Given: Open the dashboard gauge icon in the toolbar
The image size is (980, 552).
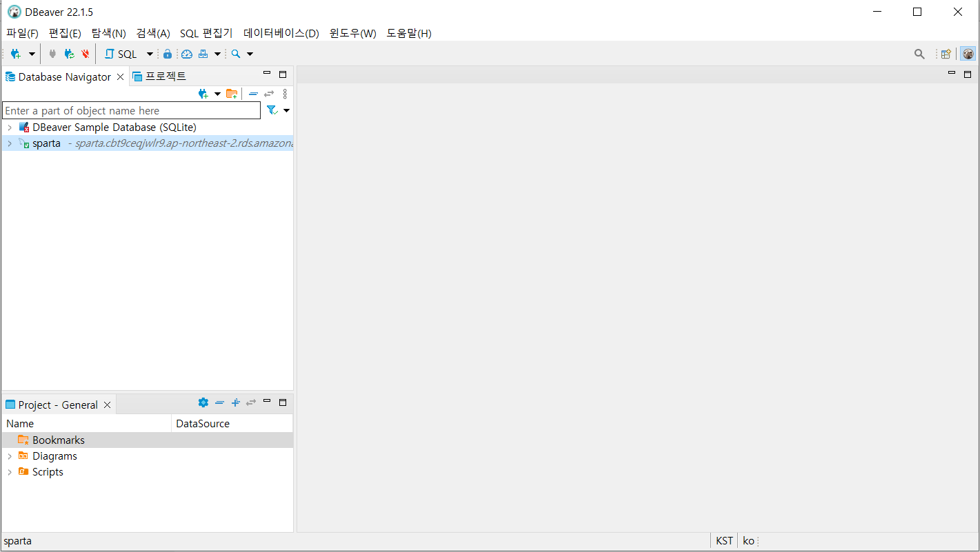Looking at the screenshot, I should point(187,54).
